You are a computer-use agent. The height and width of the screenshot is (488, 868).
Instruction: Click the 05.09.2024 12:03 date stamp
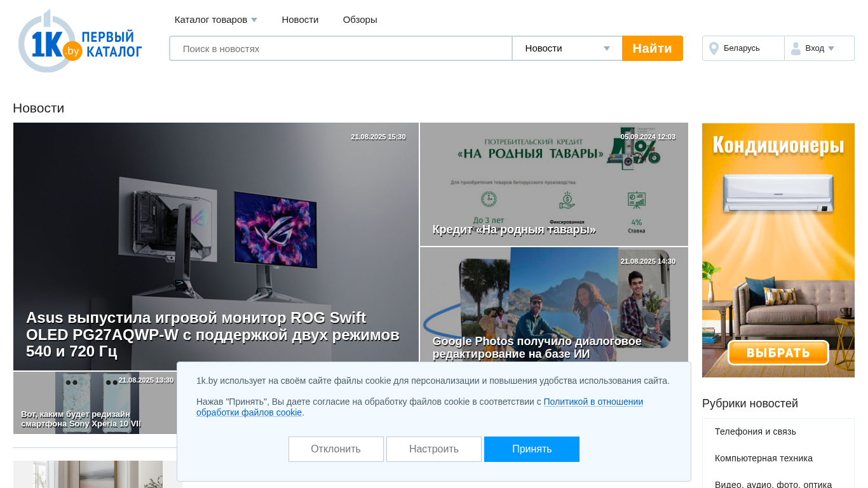pyautogui.click(x=648, y=137)
